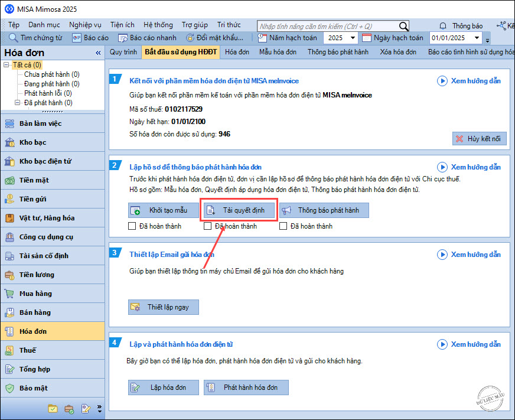Open the Tệp menu
The image size is (515, 420).
click(14, 25)
